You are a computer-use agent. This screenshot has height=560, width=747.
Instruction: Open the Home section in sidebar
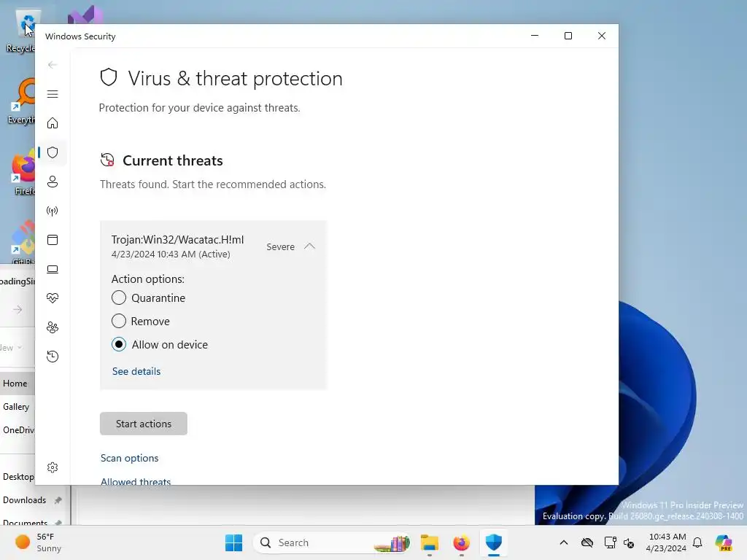tap(53, 123)
